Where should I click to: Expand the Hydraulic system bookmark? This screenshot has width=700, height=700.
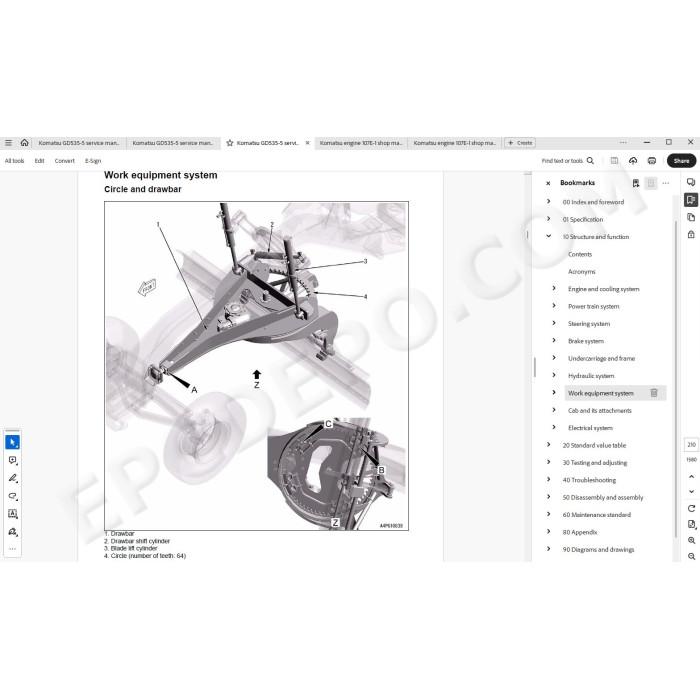(554, 375)
